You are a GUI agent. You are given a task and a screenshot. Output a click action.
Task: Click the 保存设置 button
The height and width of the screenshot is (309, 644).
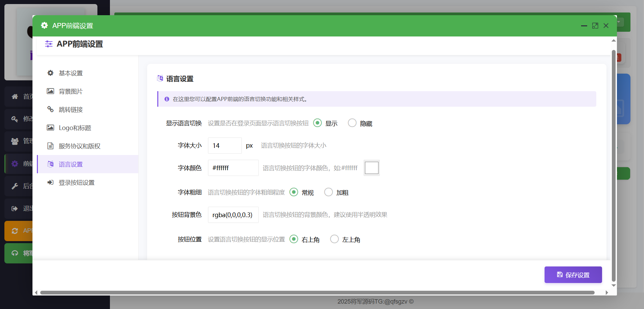point(573,275)
